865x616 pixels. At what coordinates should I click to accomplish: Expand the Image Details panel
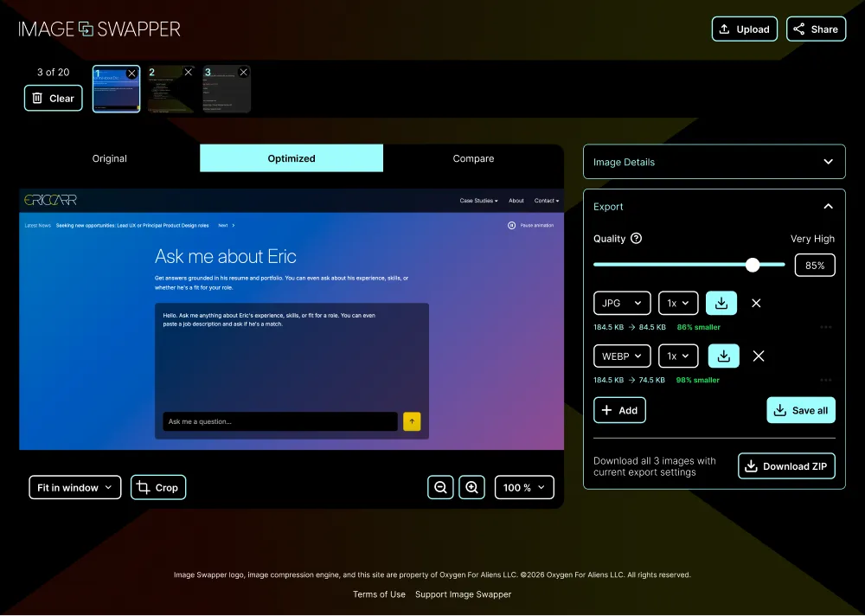(x=714, y=162)
